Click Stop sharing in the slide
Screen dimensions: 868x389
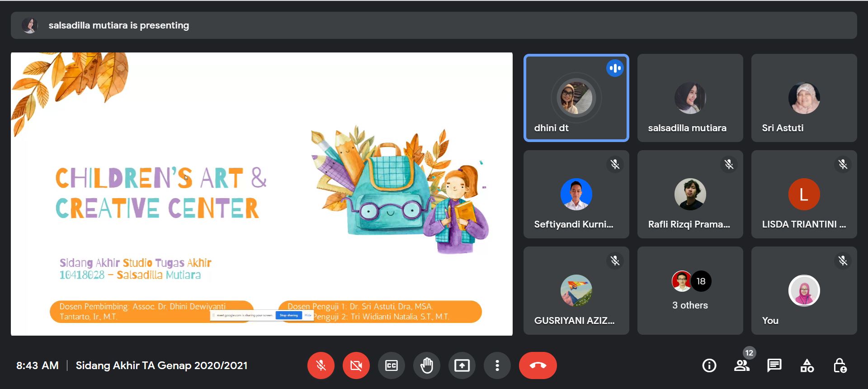(x=288, y=315)
